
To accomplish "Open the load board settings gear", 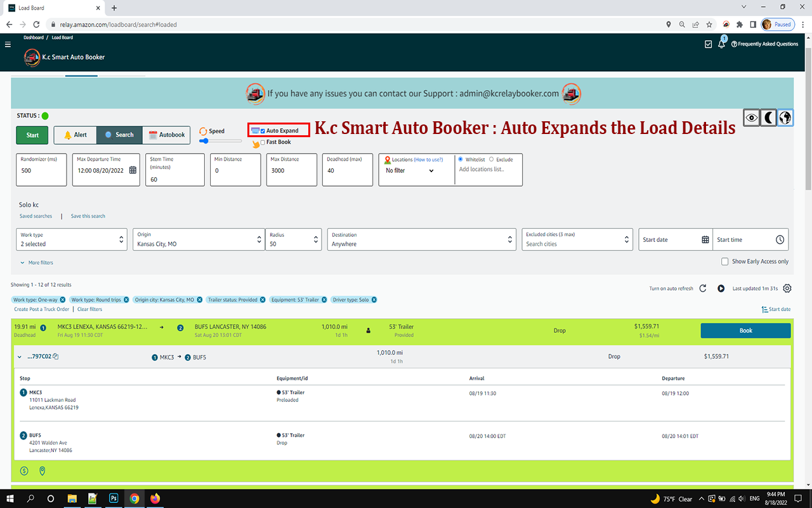I will click(787, 288).
